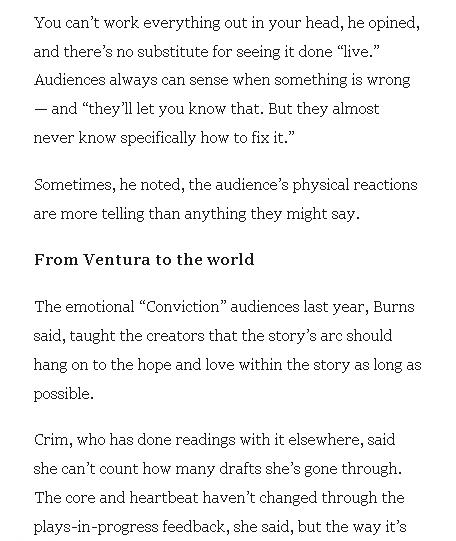This screenshot has width=456, height=541.
Task: Click the word "substitute" in the second line
Action: (x=172, y=52)
